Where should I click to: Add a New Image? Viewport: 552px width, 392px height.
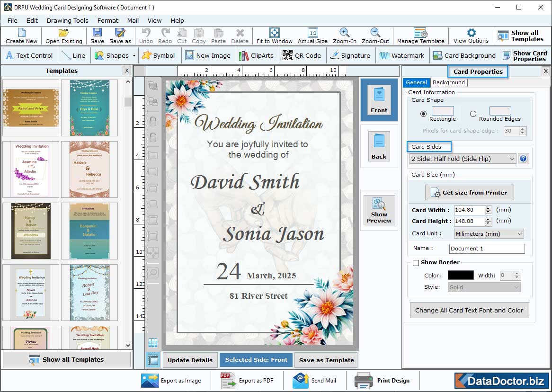[x=208, y=55]
